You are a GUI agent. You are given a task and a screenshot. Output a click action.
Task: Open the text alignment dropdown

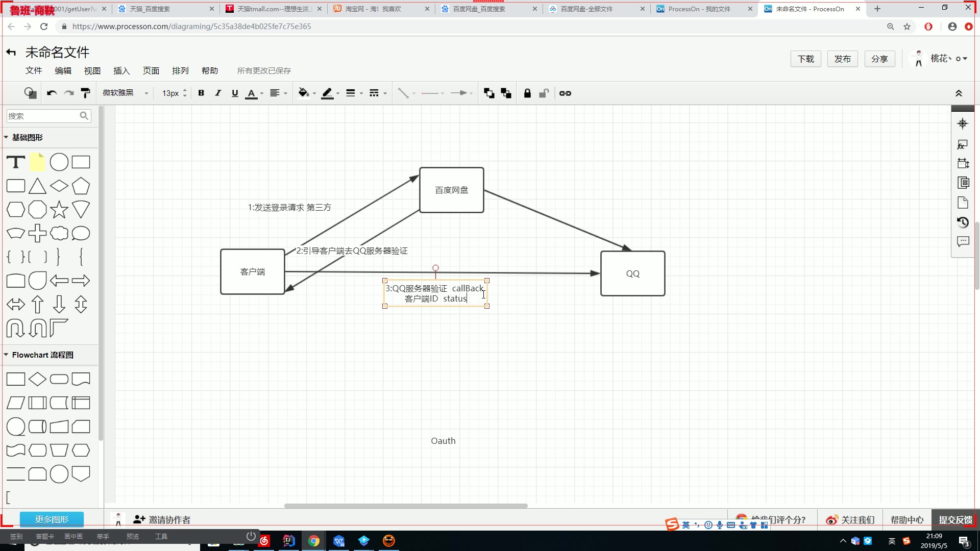point(278,93)
